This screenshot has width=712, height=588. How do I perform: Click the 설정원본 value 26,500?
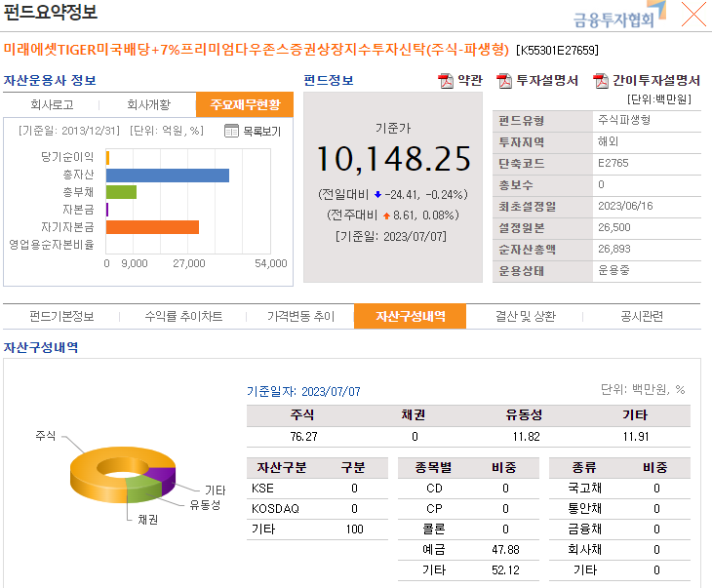(613, 227)
